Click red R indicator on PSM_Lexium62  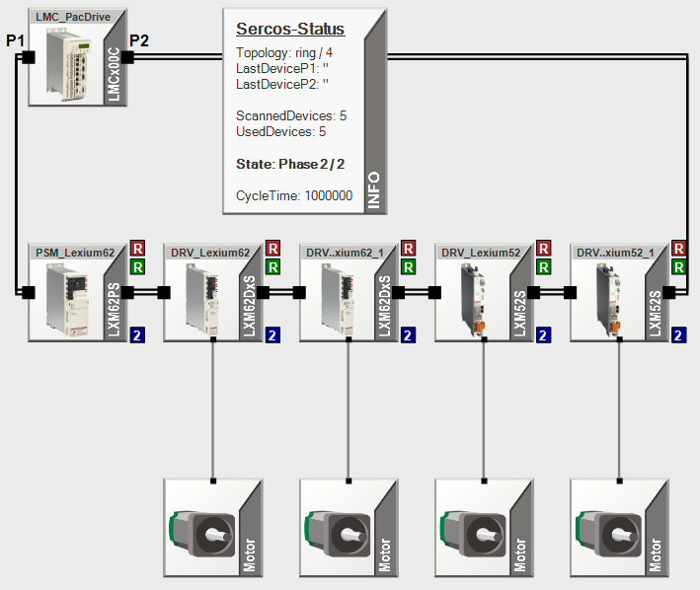(137, 248)
